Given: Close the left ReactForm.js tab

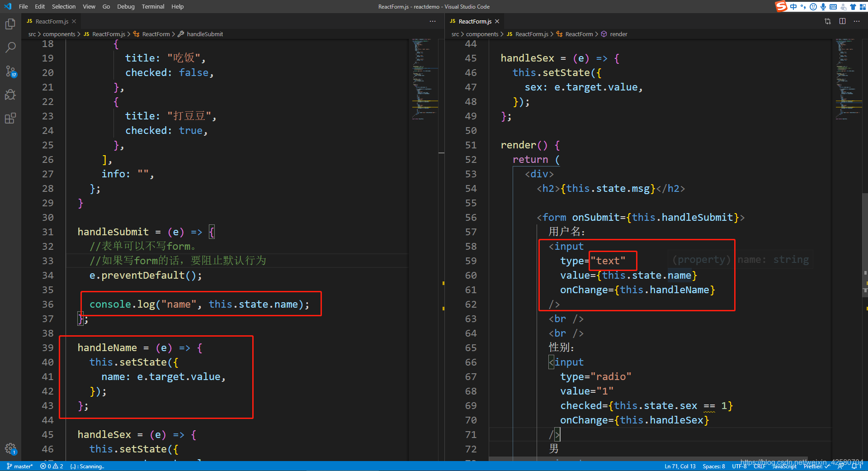Looking at the screenshot, I should click(x=74, y=21).
